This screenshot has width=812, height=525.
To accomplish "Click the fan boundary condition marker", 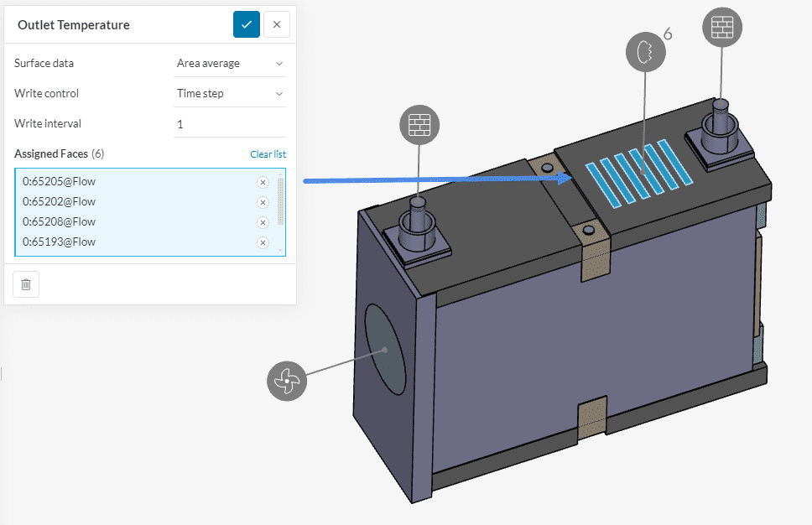I will click(x=287, y=381).
